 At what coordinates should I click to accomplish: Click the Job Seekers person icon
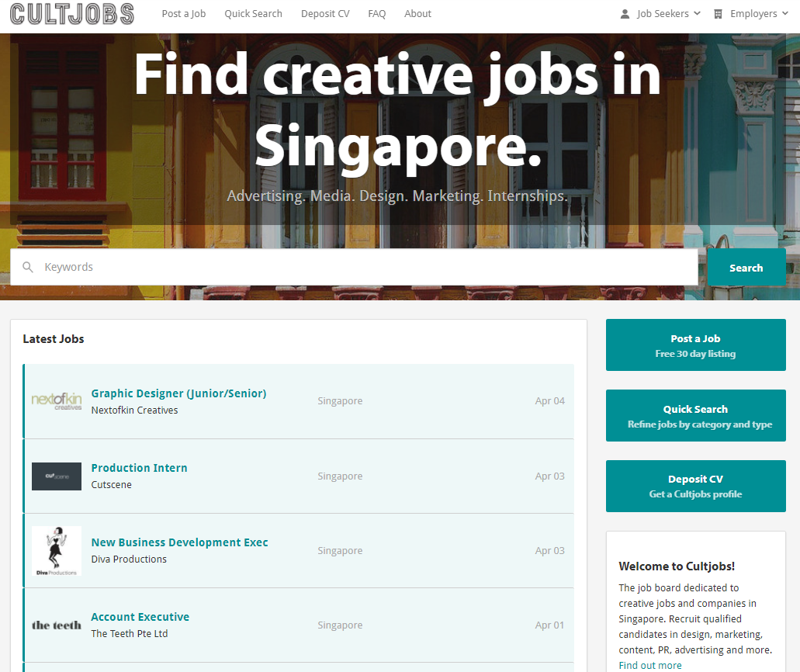625,14
